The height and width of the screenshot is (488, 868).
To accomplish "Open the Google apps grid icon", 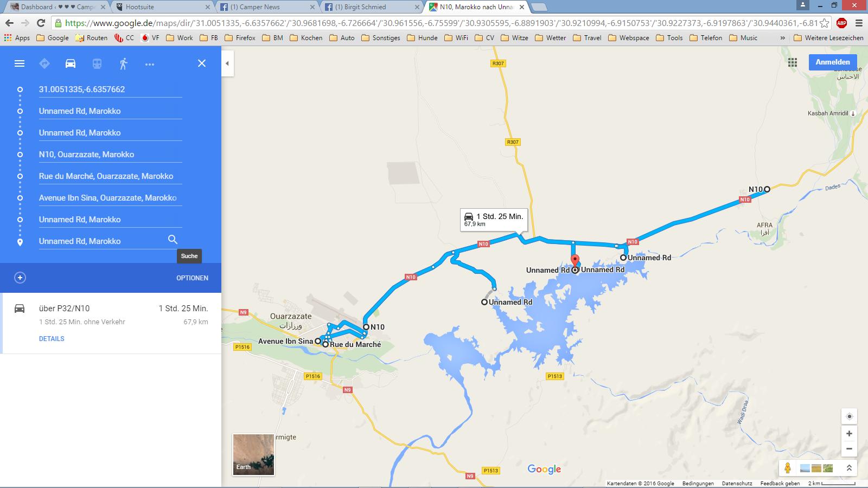I will tap(793, 62).
